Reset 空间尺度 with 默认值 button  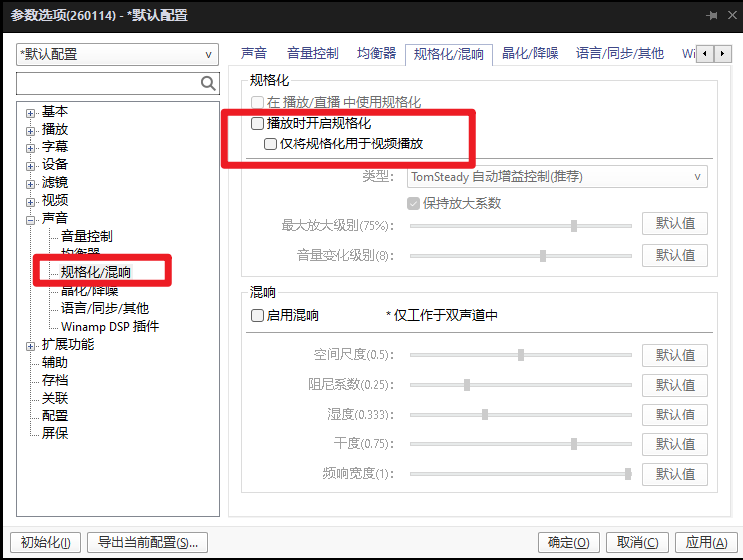(x=675, y=355)
